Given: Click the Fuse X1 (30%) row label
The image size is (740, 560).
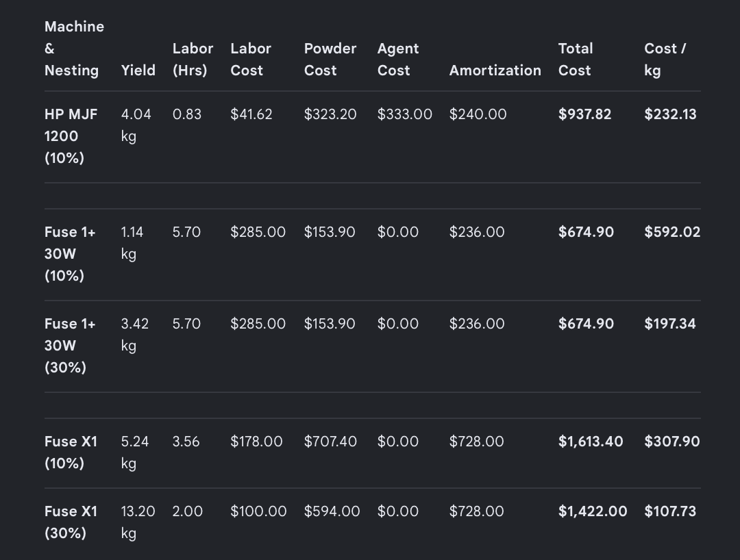Looking at the screenshot, I should click(x=71, y=522).
